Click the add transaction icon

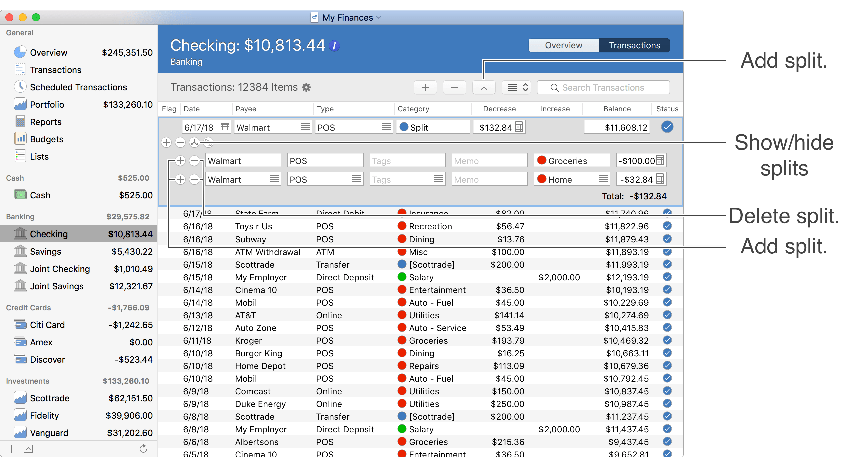(x=425, y=88)
